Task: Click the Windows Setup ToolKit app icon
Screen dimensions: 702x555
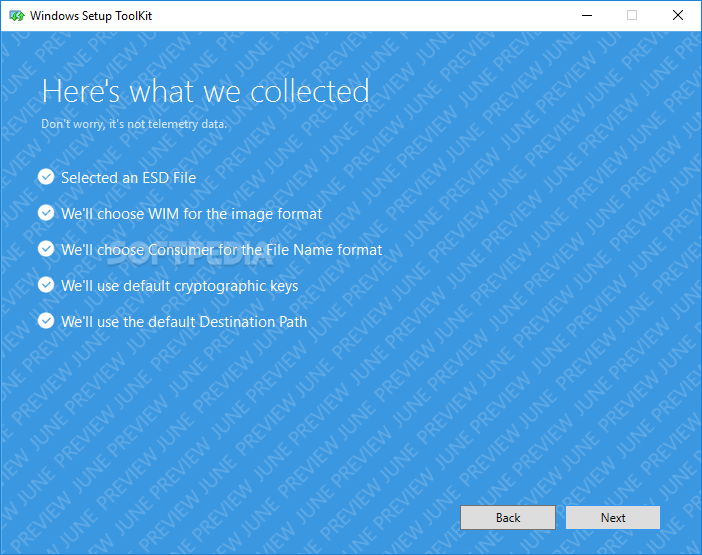Action: (17, 16)
